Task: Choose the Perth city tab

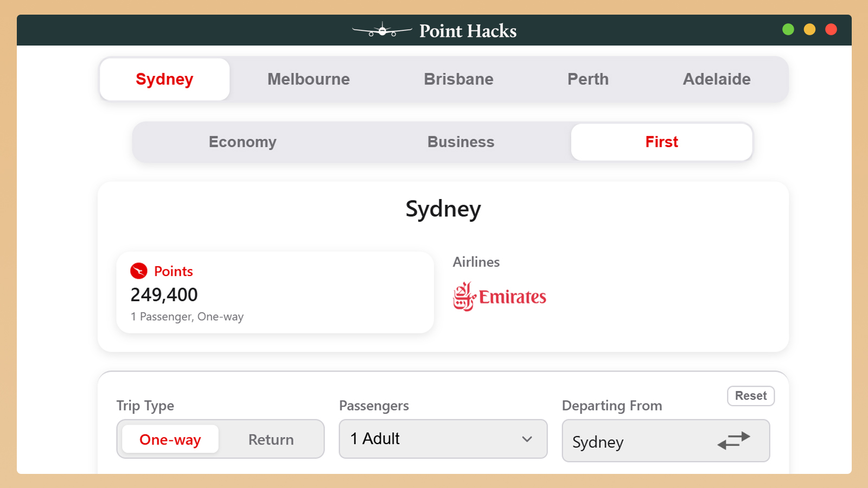Action: [x=588, y=79]
